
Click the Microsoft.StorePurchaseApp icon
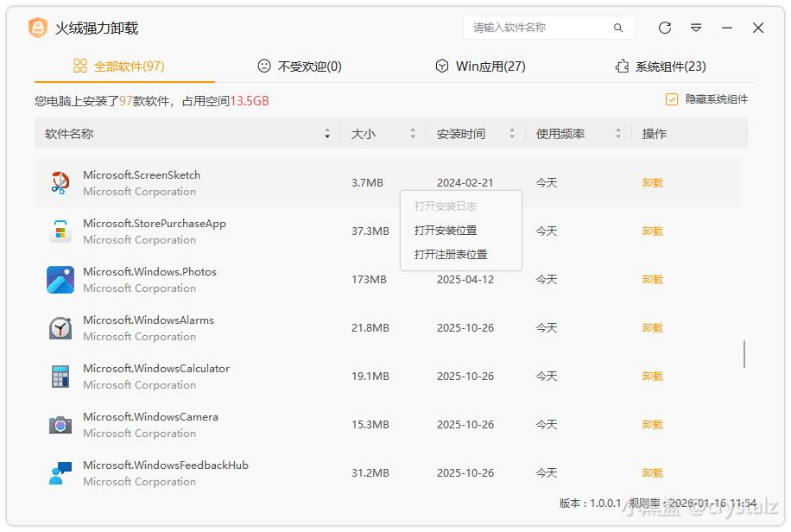(x=60, y=231)
